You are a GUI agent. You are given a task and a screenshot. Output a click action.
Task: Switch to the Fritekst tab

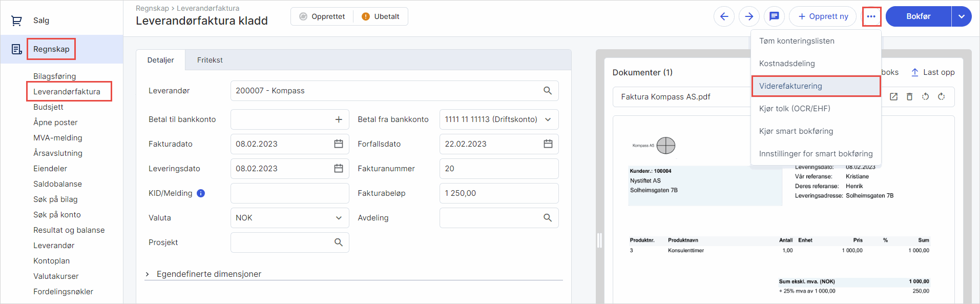tap(210, 60)
